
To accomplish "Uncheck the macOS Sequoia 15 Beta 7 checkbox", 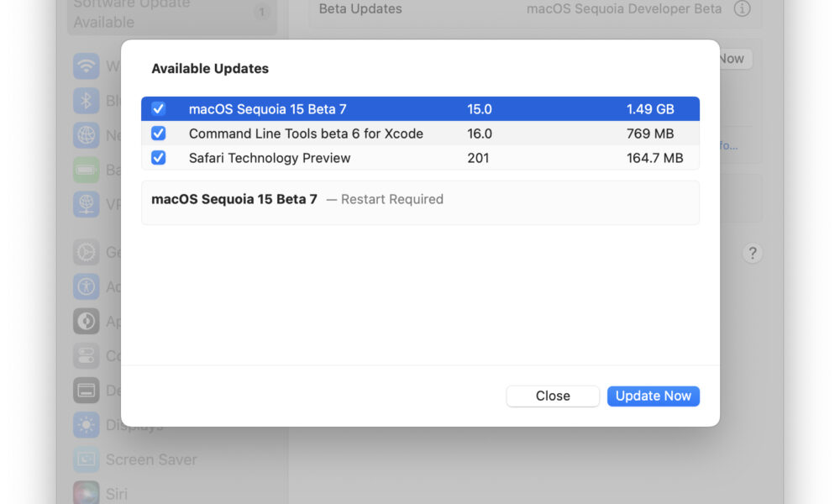I will (158, 108).
